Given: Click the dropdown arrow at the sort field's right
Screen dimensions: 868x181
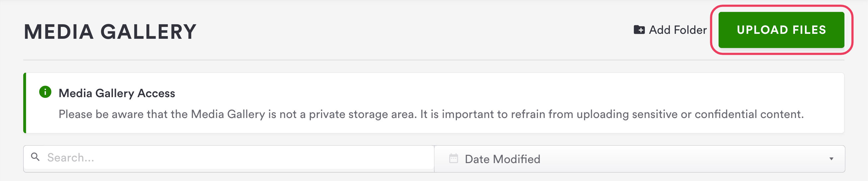Looking at the screenshot, I should [831, 159].
